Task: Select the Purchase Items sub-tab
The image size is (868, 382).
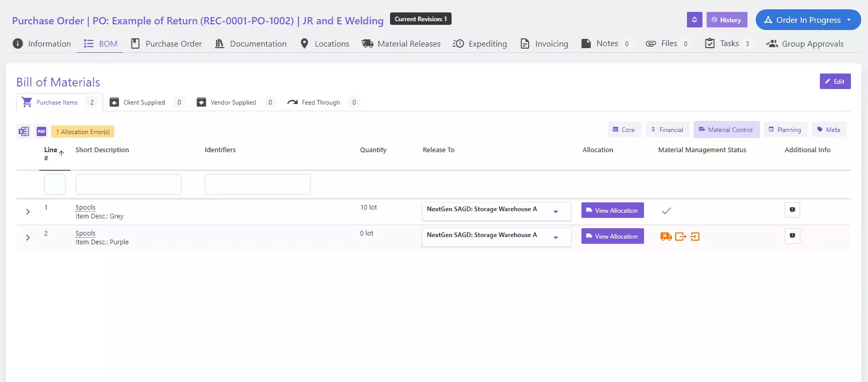Action: pos(59,102)
